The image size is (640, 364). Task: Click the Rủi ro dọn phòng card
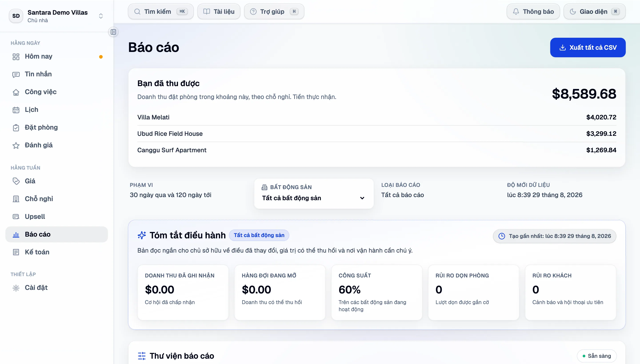pyautogui.click(x=474, y=293)
